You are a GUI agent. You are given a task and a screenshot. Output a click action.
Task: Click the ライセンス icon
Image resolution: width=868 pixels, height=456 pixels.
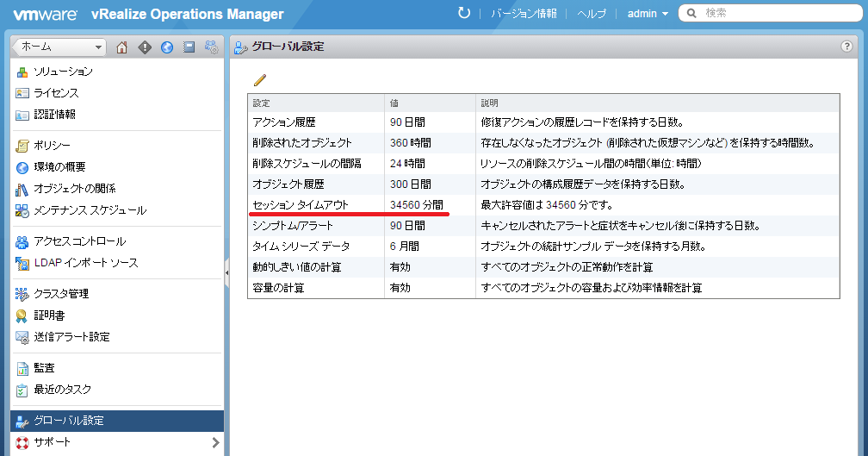coord(22,93)
